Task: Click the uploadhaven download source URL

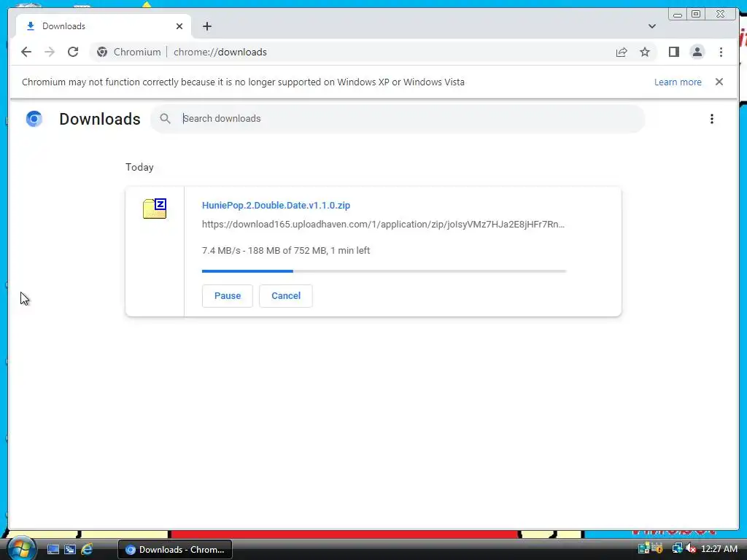Action: point(383,225)
